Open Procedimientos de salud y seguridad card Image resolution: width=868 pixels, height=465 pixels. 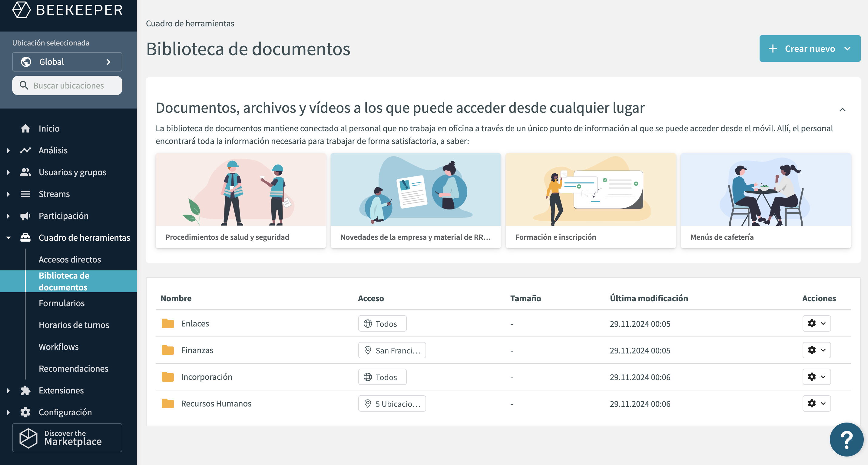tap(240, 201)
